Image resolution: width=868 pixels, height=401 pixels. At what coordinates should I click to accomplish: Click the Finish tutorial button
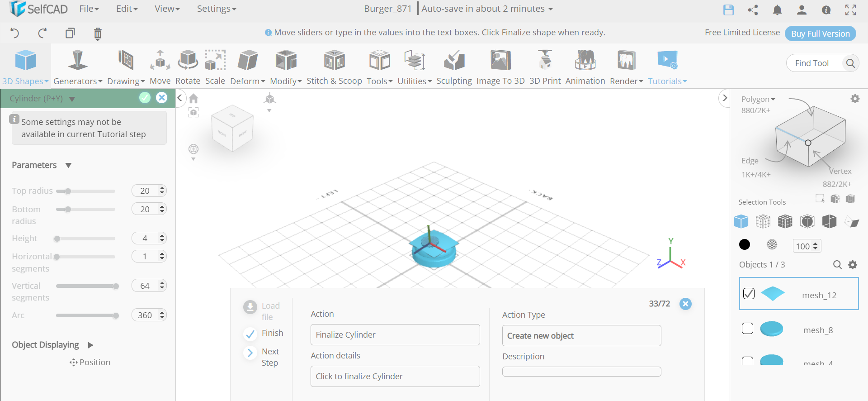tap(264, 333)
